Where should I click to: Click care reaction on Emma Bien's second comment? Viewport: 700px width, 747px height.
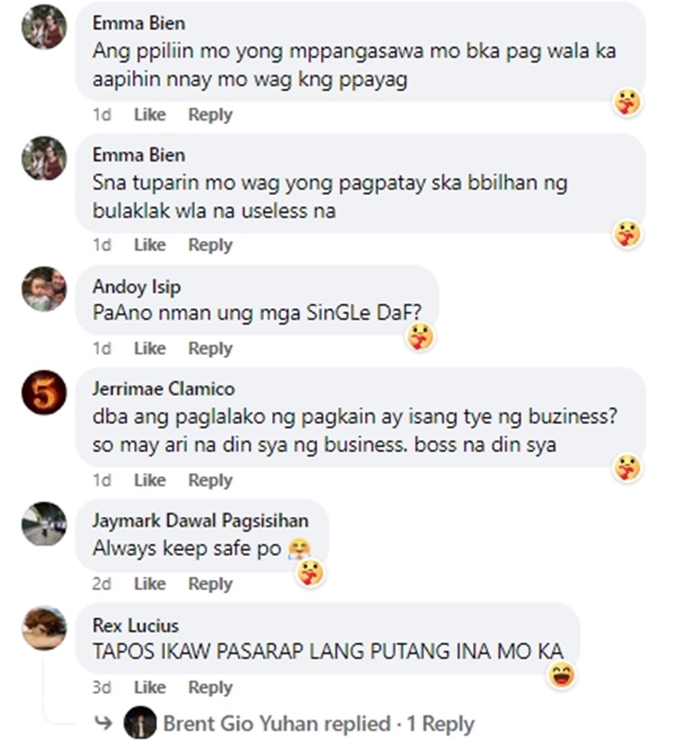(x=627, y=234)
